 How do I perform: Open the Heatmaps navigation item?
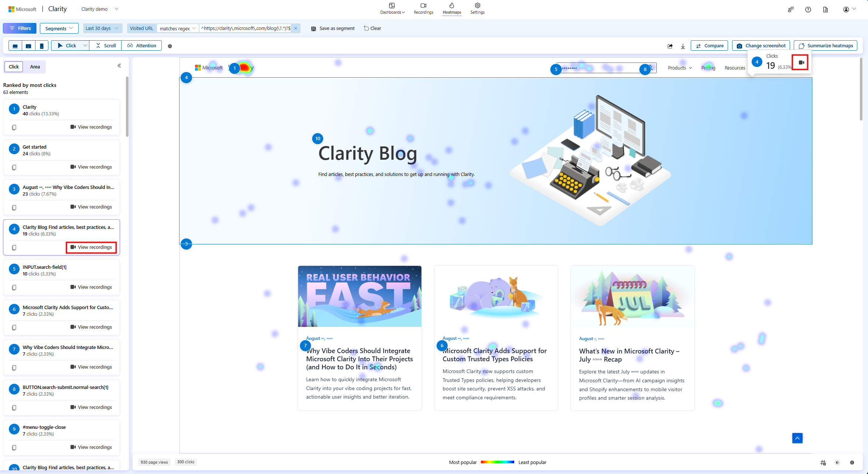click(452, 9)
